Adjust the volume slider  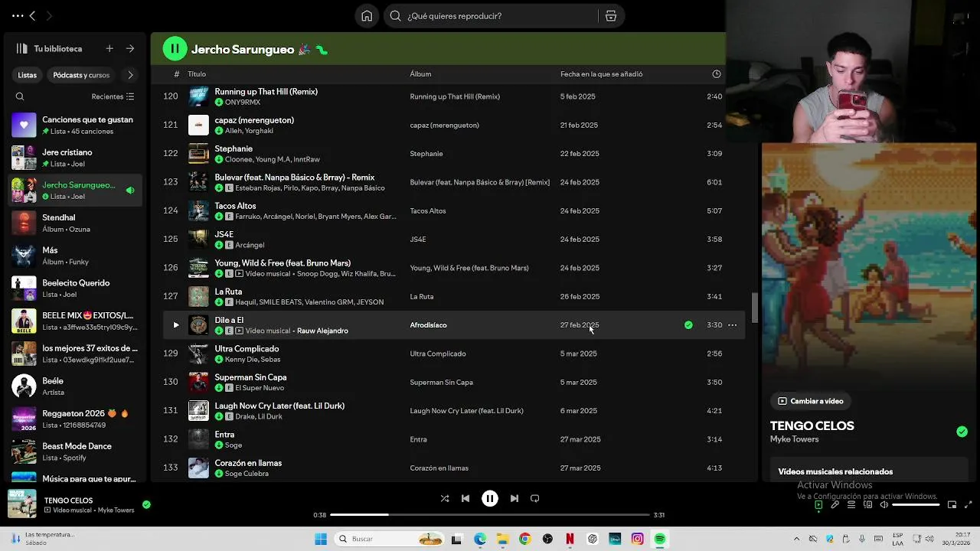(916, 505)
